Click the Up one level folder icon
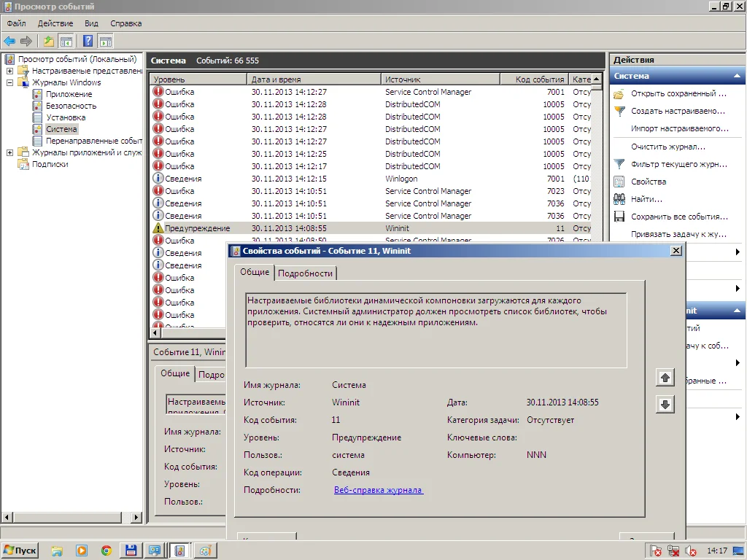The width and height of the screenshot is (747, 560). coord(49,41)
